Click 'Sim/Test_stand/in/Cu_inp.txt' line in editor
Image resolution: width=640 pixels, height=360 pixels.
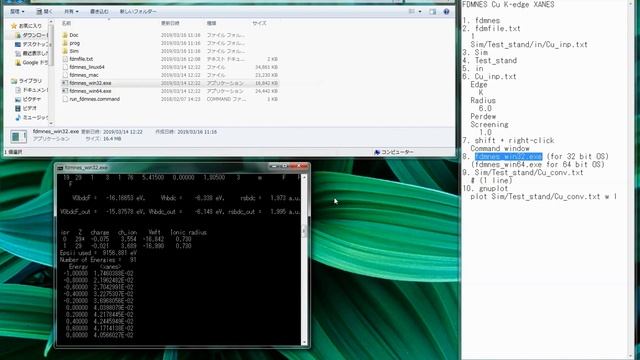click(x=529, y=44)
